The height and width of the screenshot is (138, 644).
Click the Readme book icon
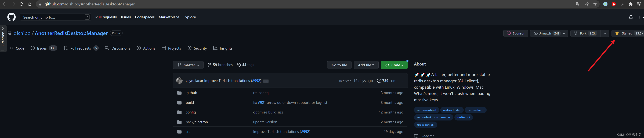coord(416,136)
